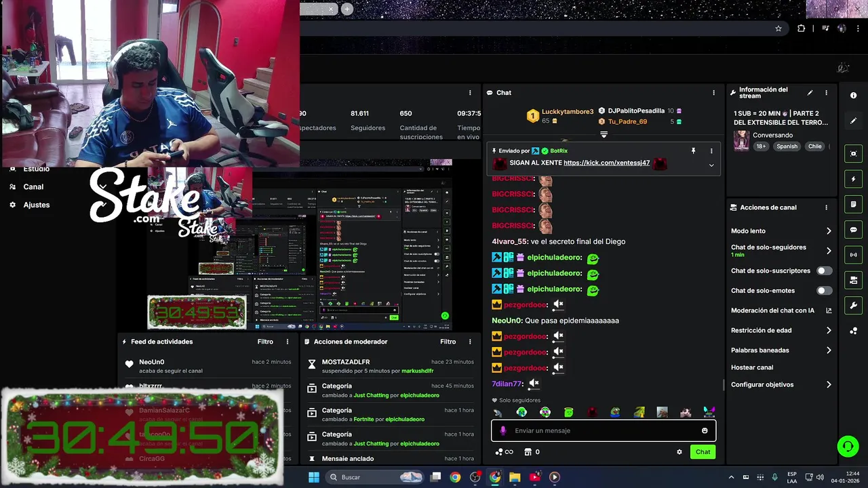
Task: Open Información del stream options menu
Action: (826, 93)
